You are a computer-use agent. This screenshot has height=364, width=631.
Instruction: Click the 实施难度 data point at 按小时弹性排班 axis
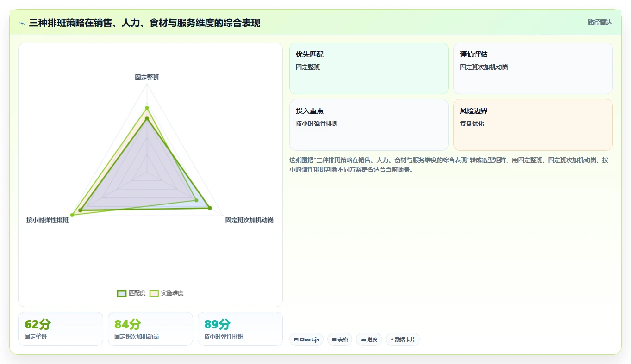(72, 215)
